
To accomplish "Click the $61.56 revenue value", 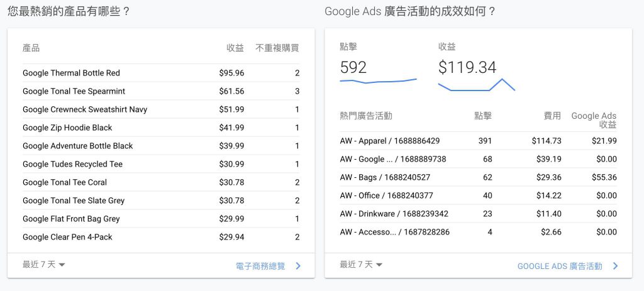I will pyautogui.click(x=231, y=91).
